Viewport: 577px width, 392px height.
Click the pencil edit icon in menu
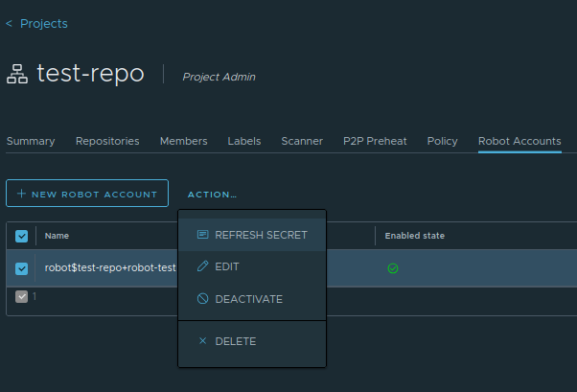pyautogui.click(x=203, y=266)
